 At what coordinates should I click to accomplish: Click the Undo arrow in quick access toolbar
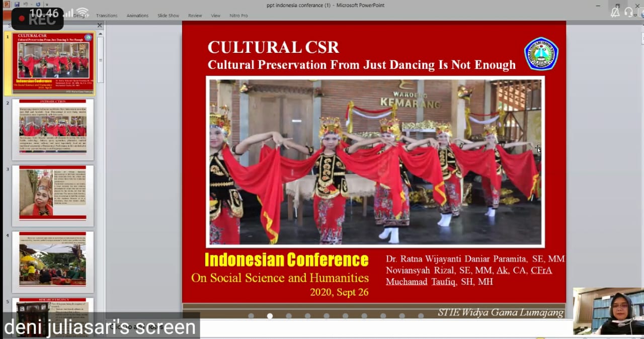(x=26, y=5)
